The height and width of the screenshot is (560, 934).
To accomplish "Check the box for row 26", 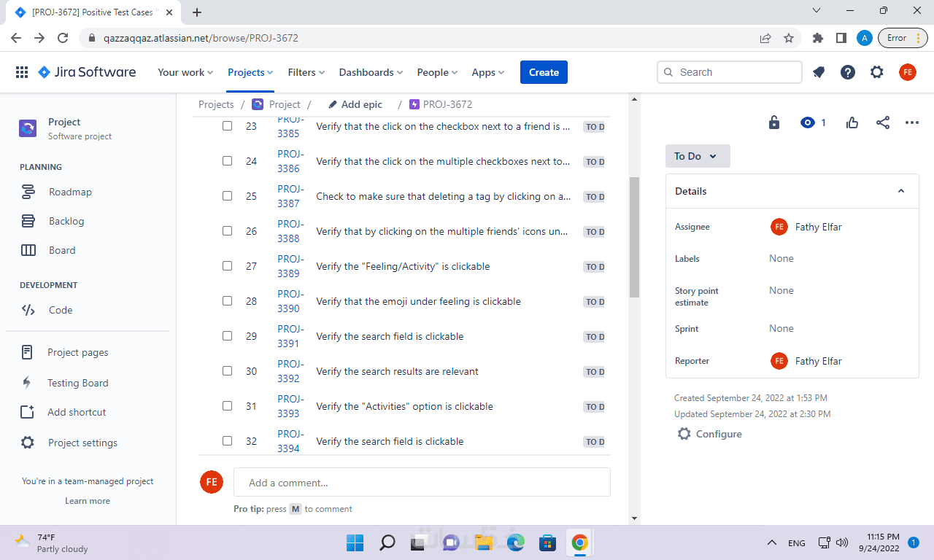I will (227, 231).
